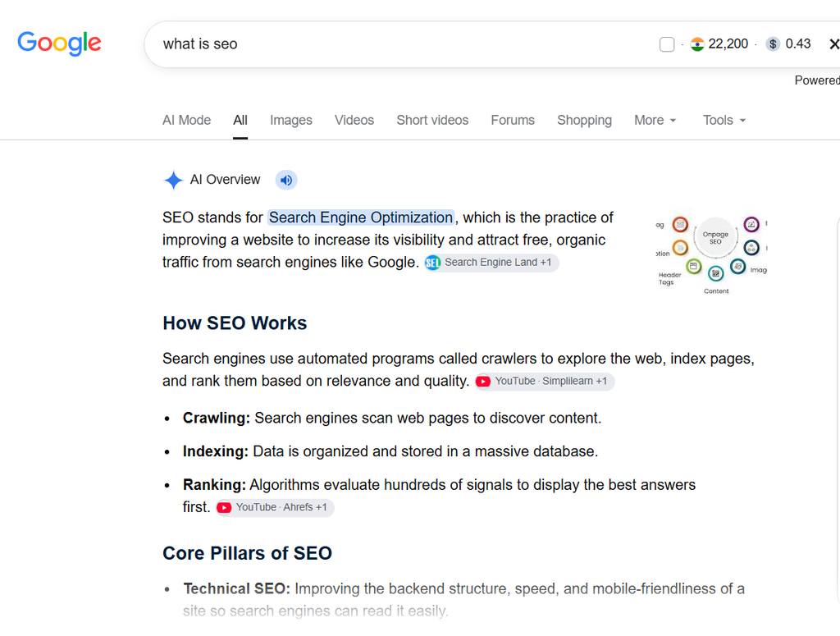Click the AI Overview sparkle icon
The height and width of the screenshot is (636, 840).
pos(174,180)
